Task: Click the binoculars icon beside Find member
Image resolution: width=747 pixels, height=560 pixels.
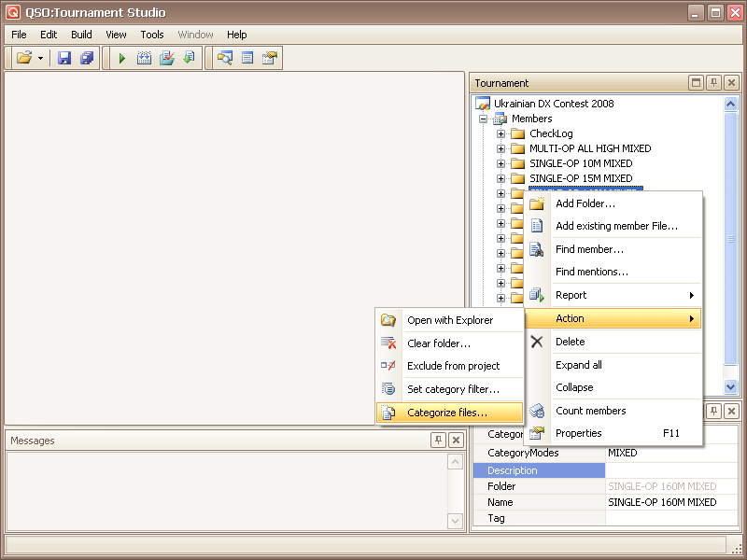Action: 537,249
